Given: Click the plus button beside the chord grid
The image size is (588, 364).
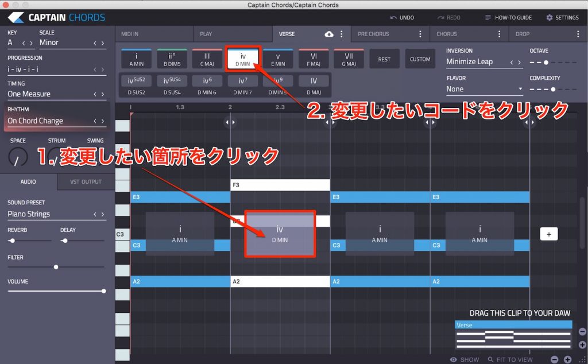Looking at the screenshot, I should (x=548, y=234).
